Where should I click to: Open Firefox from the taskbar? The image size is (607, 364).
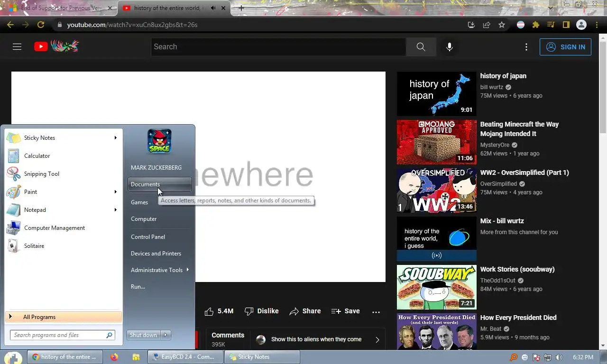click(x=114, y=357)
